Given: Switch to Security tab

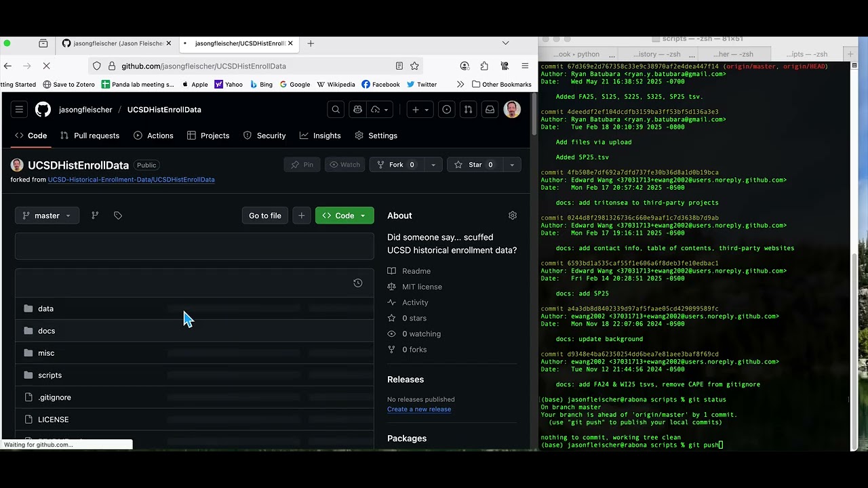Looking at the screenshot, I should point(264,136).
